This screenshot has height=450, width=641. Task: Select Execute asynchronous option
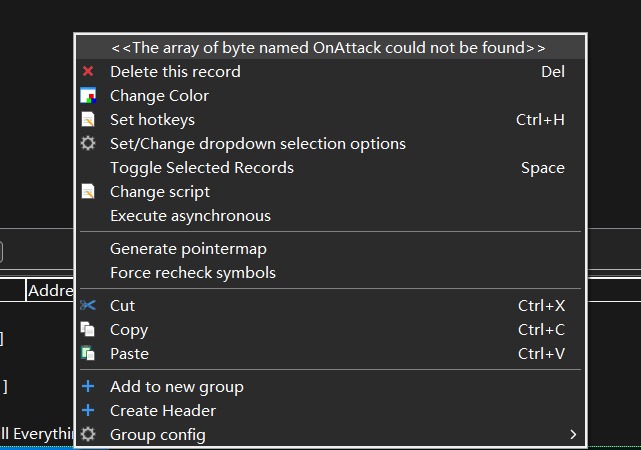tap(190, 216)
